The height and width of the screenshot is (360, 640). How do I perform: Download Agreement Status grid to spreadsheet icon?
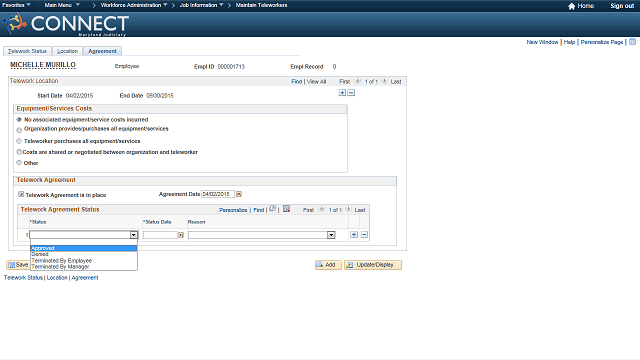[287, 209]
